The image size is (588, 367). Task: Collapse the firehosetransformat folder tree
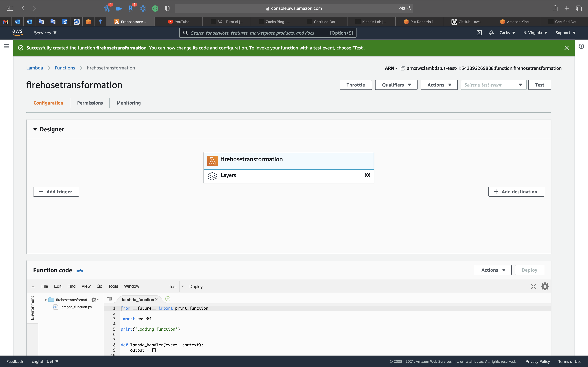[x=45, y=300]
